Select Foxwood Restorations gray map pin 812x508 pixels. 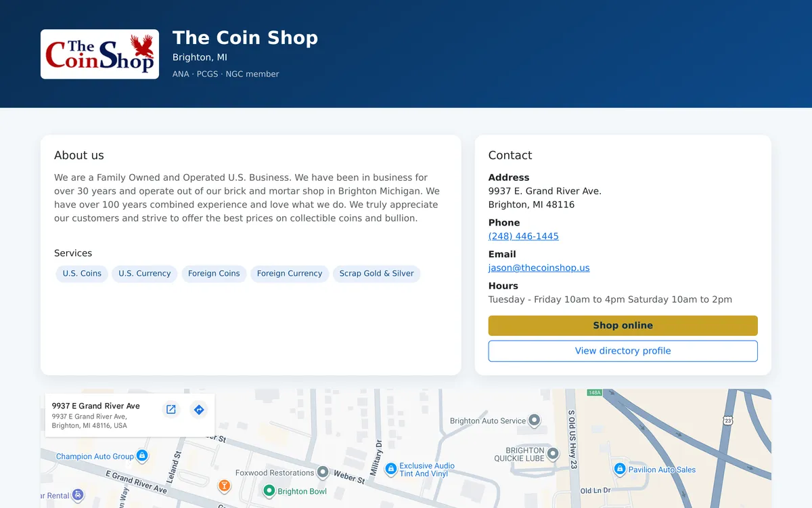point(323,472)
